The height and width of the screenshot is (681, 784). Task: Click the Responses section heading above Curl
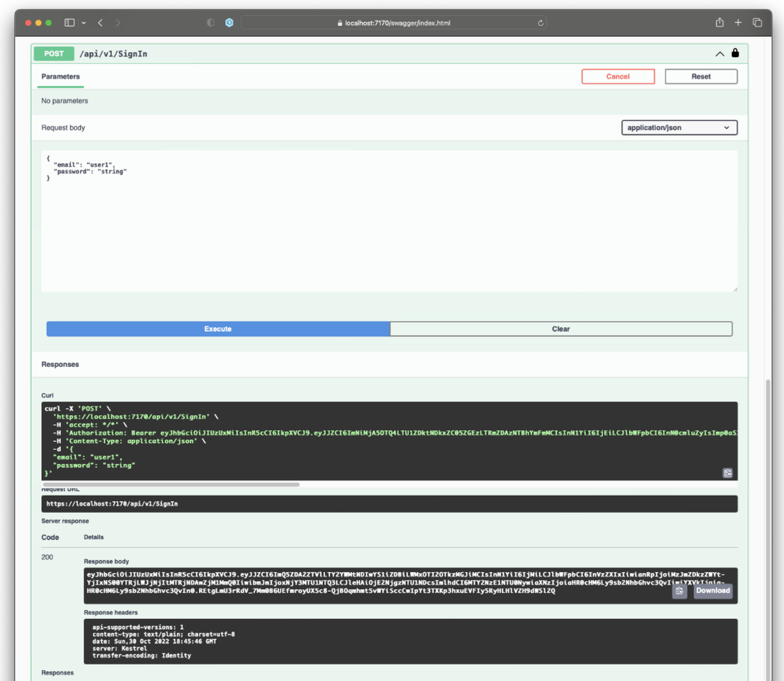click(x=60, y=364)
